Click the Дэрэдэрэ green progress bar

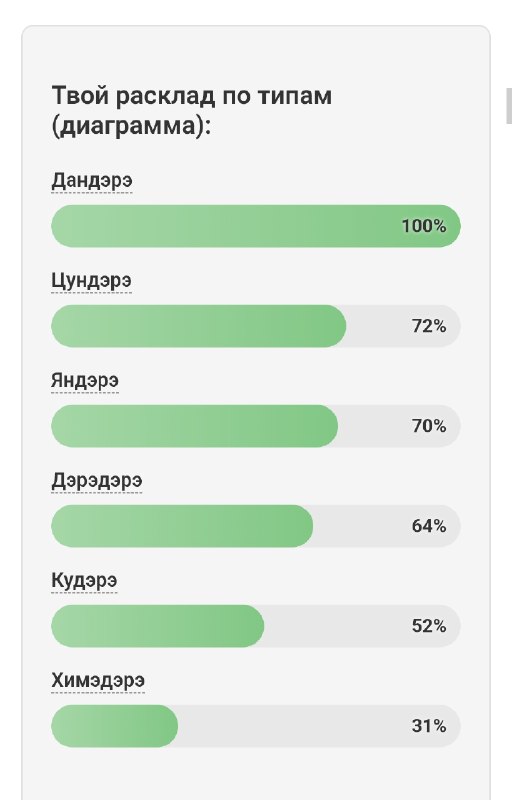tap(182, 526)
